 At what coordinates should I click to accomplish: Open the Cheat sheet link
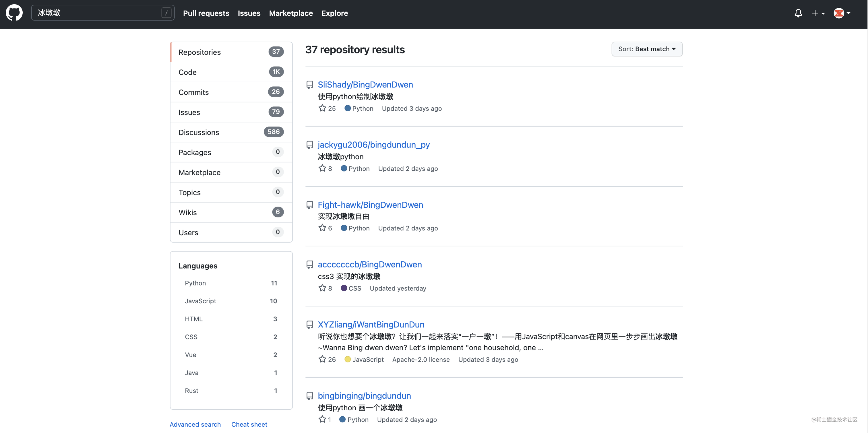[249, 424]
